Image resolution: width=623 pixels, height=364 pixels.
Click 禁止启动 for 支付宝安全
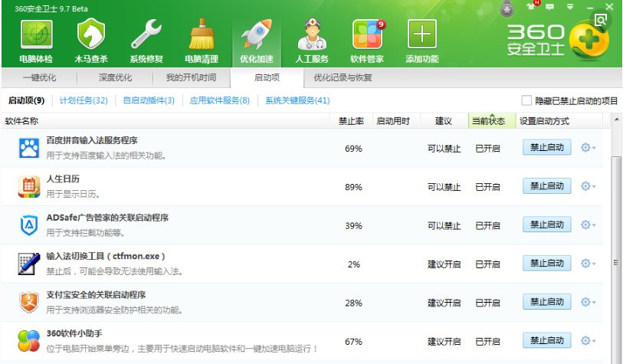pos(546,302)
